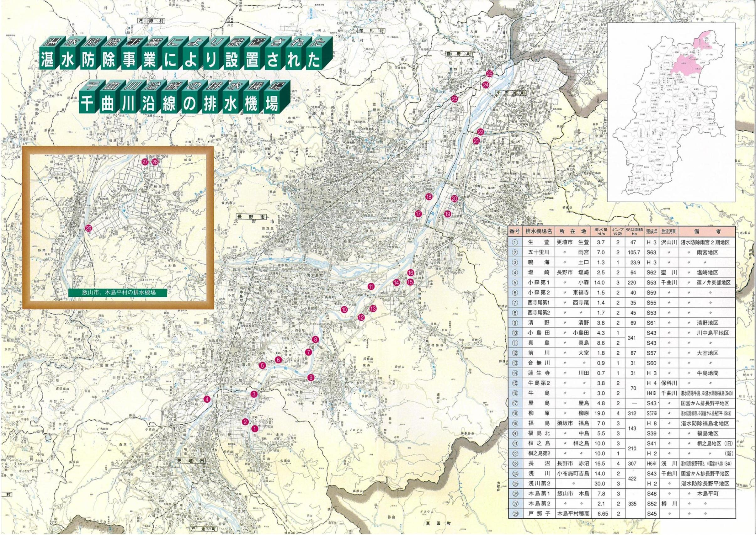Pick map marker number 22
The height and width of the screenshot is (535, 756).
point(481,132)
